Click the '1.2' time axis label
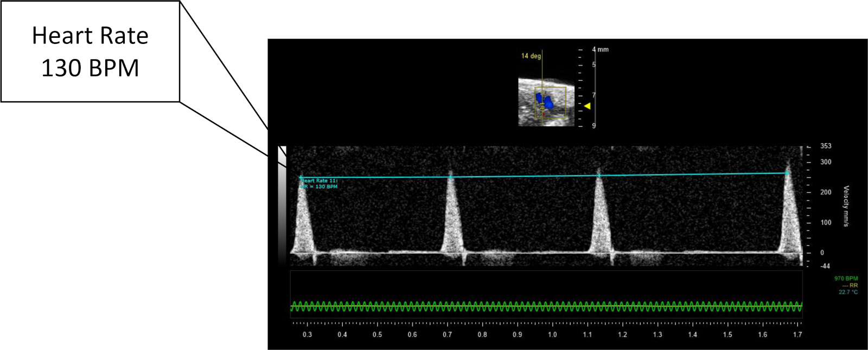This screenshot has height=350, width=868. coord(622,335)
